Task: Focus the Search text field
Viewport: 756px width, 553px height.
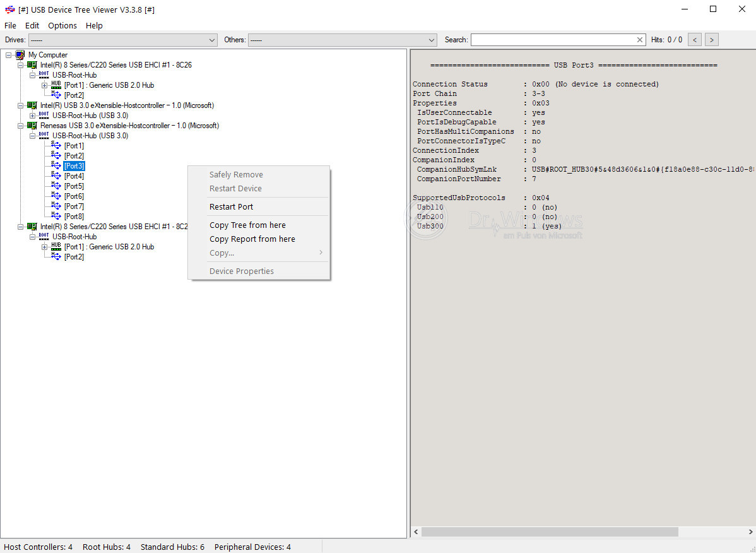Action: click(553, 40)
